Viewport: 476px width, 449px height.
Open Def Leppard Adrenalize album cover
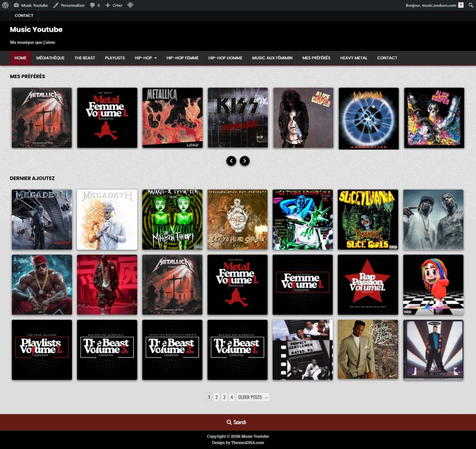(x=369, y=118)
